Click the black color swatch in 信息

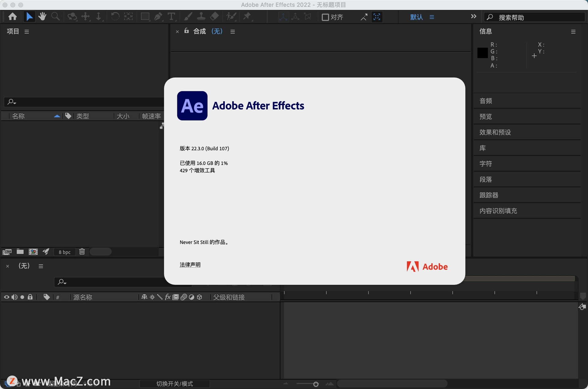(x=482, y=53)
